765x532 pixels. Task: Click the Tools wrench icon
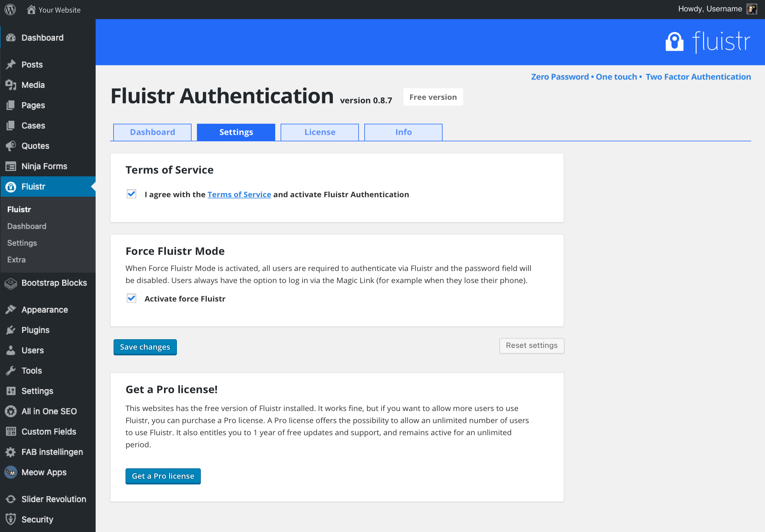[11, 371]
